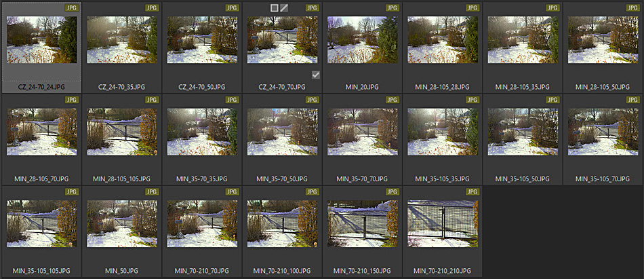This screenshot has height=279, width=644.
Task: Click the MIN_70-210_100.JPG filename label
Action: pos(282,271)
